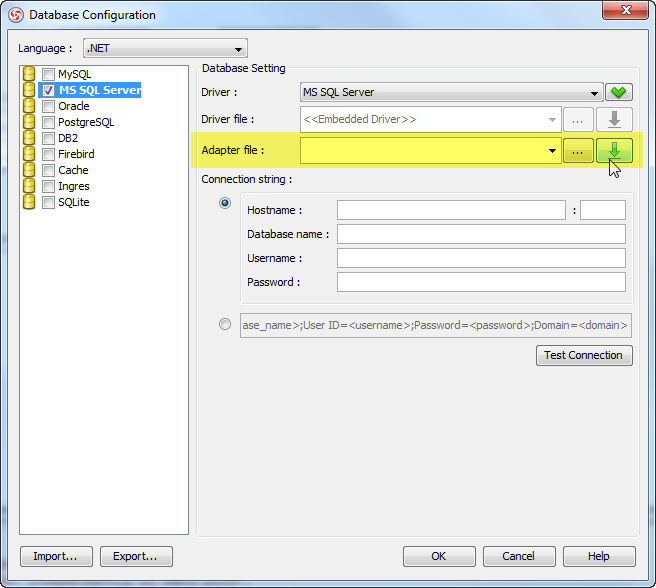Download the adapter file via green arrow
The height and width of the screenshot is (588, 656).
pyautogui.click(x=614, y=151)
